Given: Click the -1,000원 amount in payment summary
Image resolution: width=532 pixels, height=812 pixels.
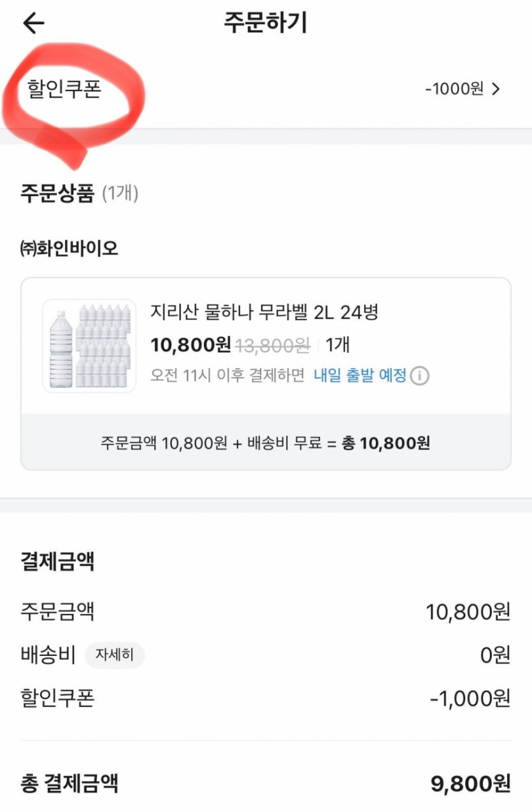Looking at the screenshot, I should coord(470,698).
